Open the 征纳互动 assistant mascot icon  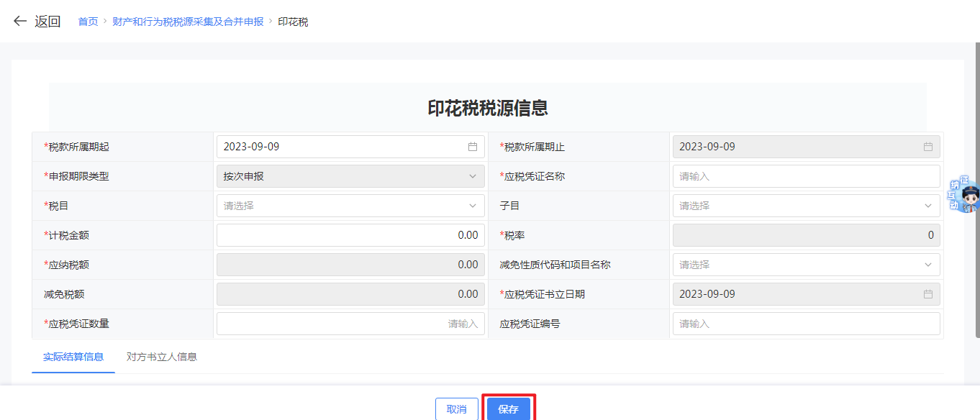(963, 195)
